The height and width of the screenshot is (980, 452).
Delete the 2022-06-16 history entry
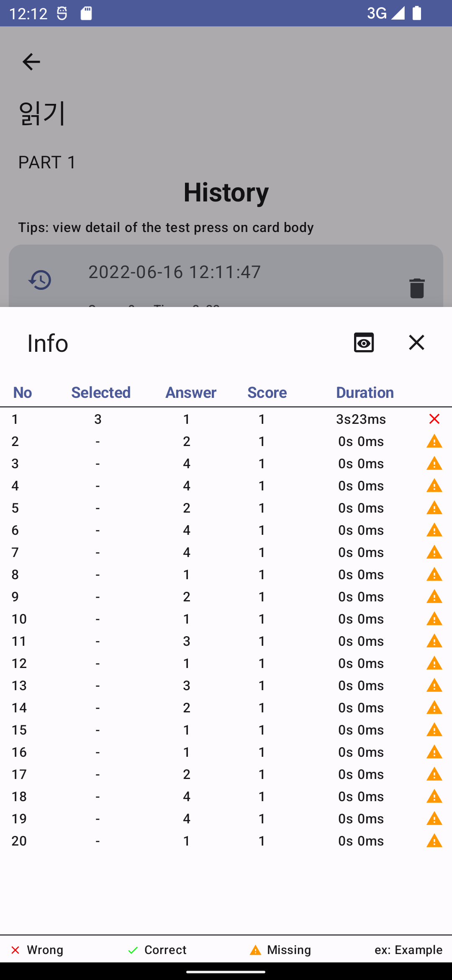(417, 288)
